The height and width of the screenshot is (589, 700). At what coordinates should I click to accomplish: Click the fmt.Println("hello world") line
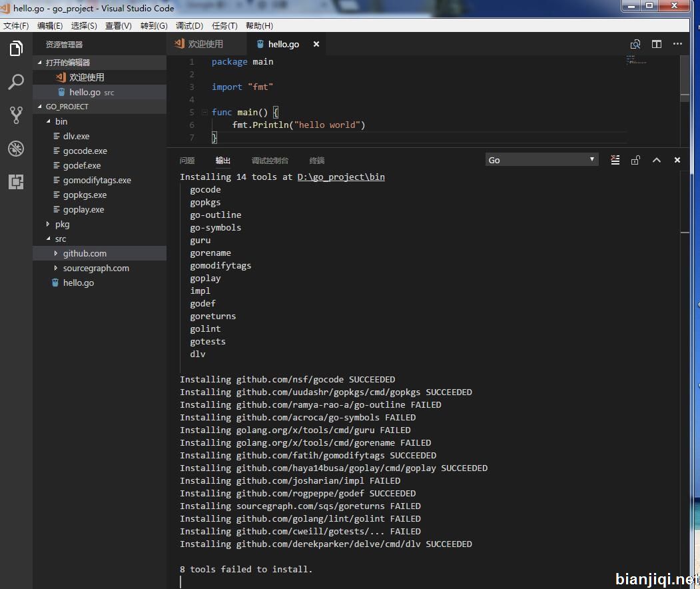click(298, 125)
